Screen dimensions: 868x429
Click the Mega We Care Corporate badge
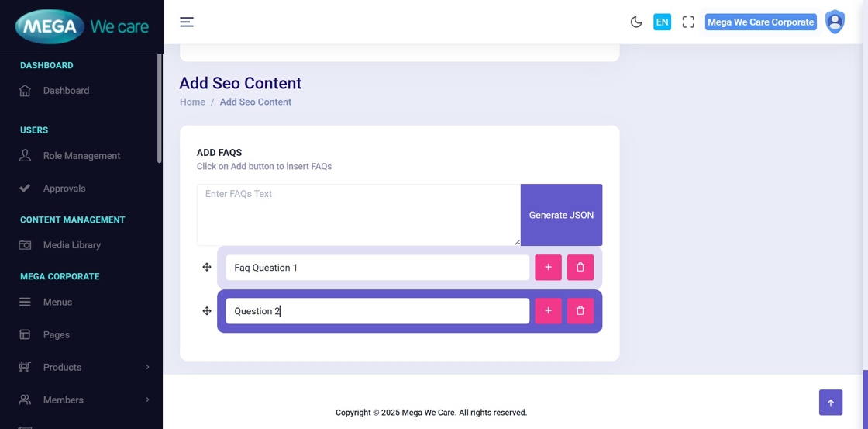click(x=760, y=22)
